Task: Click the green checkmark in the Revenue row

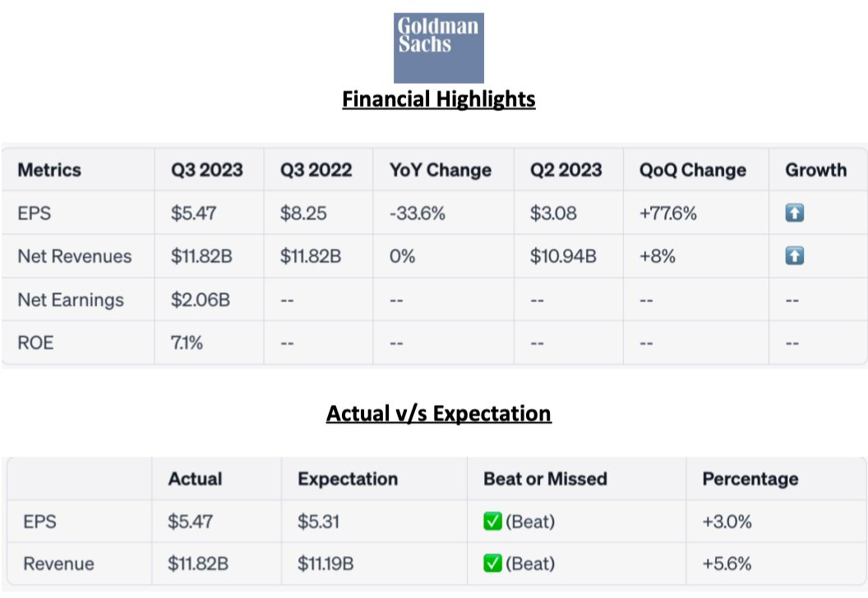Action: point(492,564)
